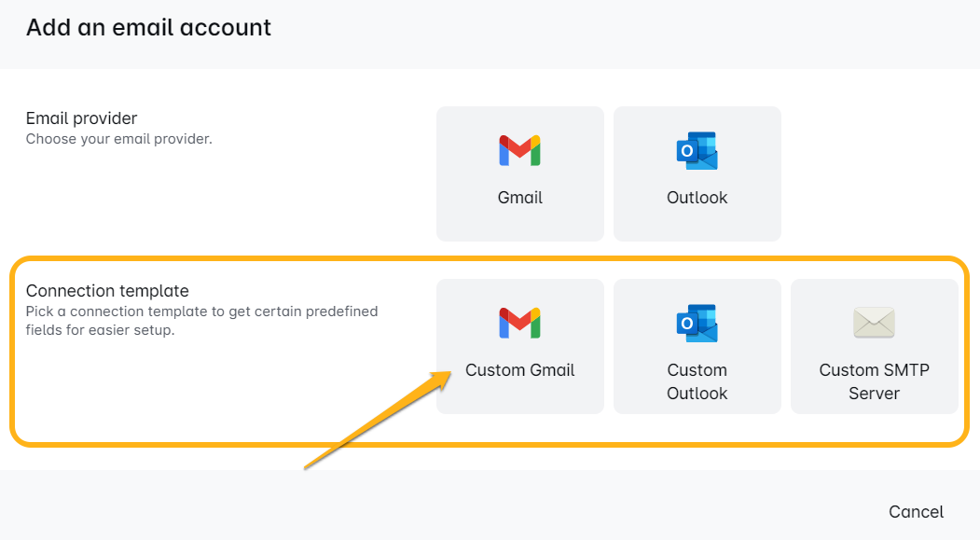Click the "Outlook" text label under Email provider
Screen dimensions: 980x540
pos(697,198)
